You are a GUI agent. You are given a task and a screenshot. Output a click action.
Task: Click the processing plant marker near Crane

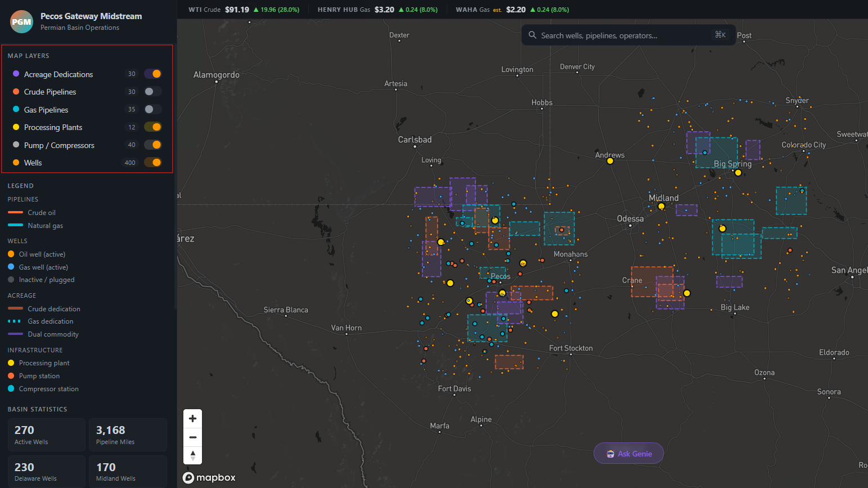click(x=687, y=293)
